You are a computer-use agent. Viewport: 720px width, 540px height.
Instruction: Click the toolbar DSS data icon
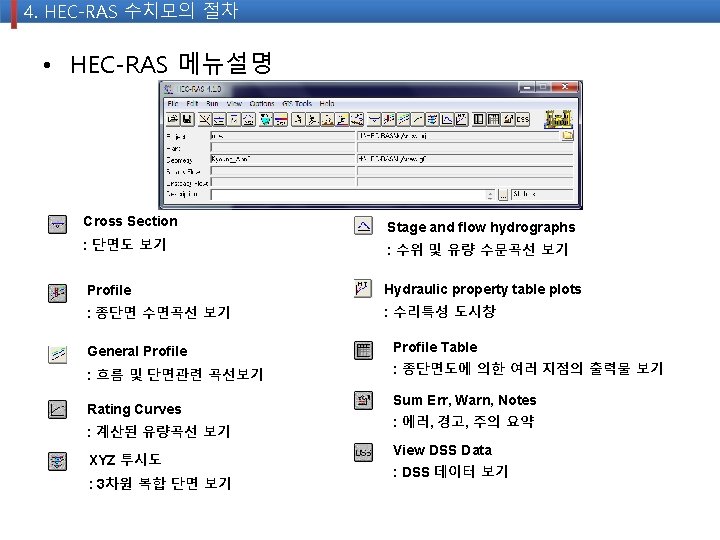point(523,120)
